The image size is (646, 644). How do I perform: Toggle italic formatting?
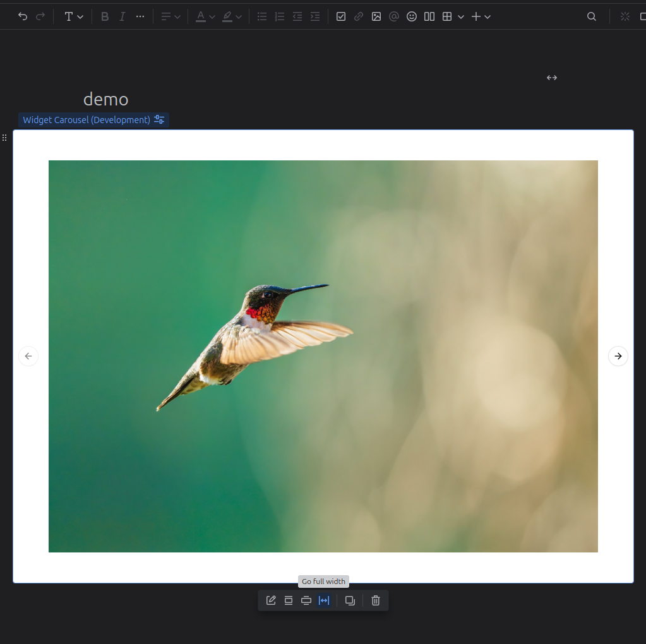123,16
